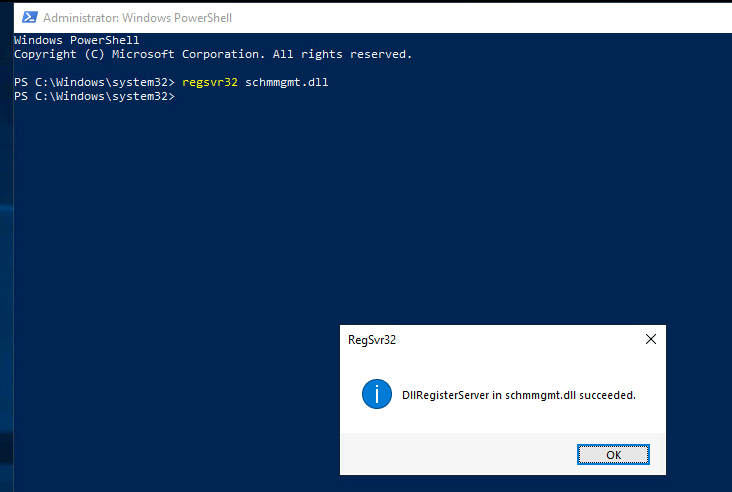
Task: Click the 'DllRegisterServer in schmmgmt.dll succeeded' message
Action: point(519,395)
